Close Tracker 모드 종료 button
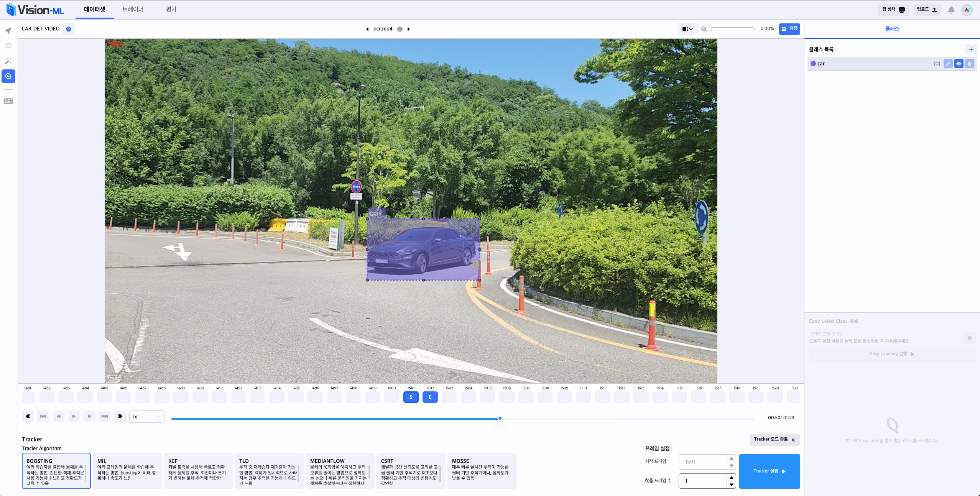The height and width of the screenshot is (496, 980). (x=774, y=439)
